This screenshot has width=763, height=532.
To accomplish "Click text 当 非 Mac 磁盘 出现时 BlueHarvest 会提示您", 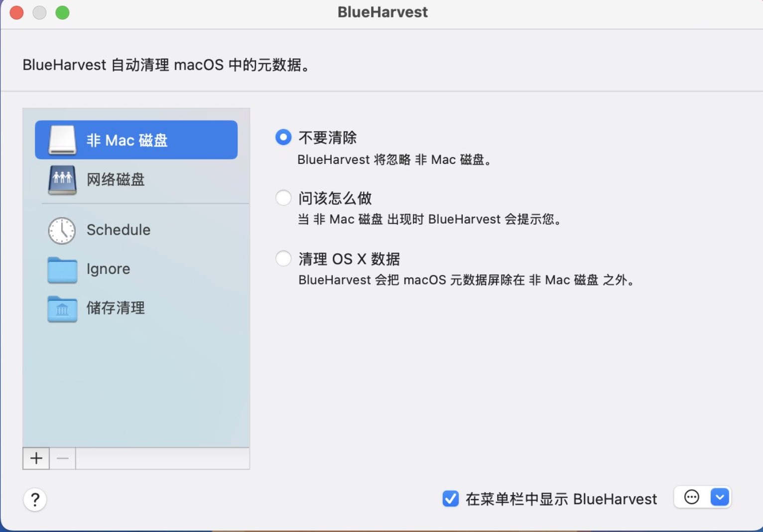I will [x=430, y=219].
